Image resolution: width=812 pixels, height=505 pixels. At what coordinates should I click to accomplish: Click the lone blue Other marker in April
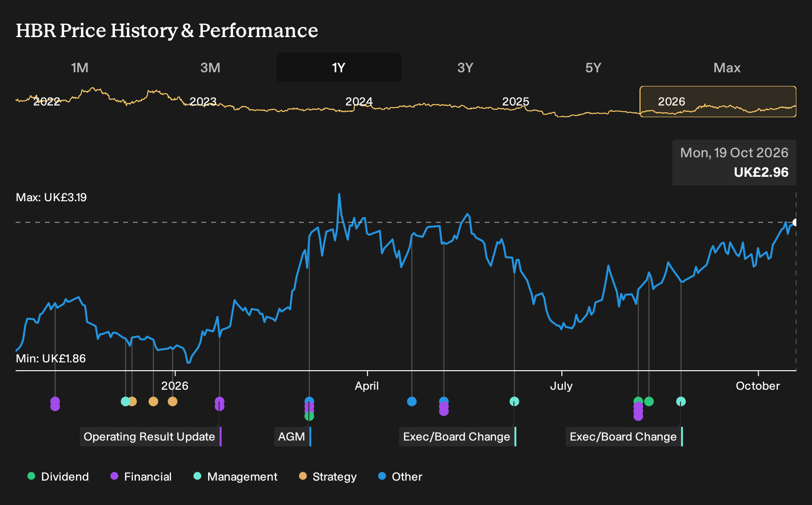pyautogui.click(x=412, y=401)
